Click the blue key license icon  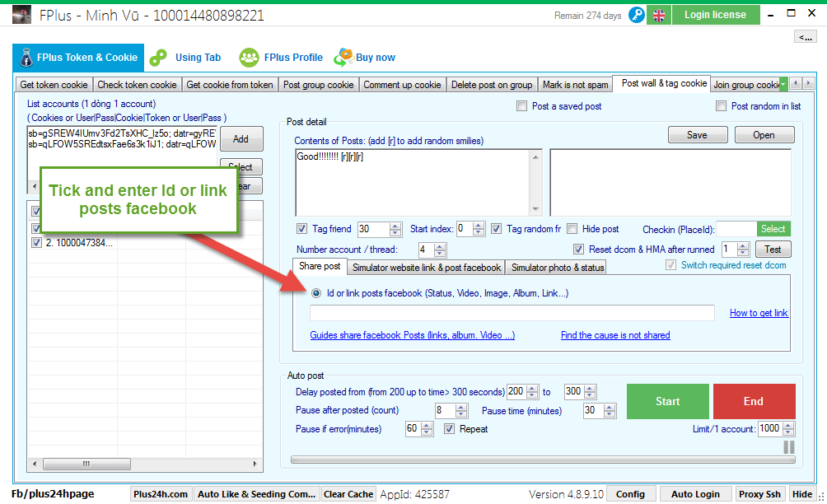(x=637, y=15)
